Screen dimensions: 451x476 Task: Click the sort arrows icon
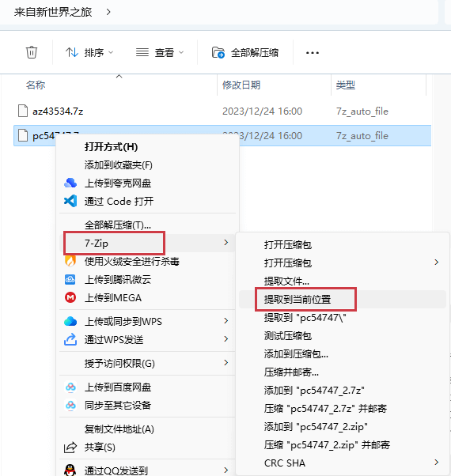coord(72,52)
